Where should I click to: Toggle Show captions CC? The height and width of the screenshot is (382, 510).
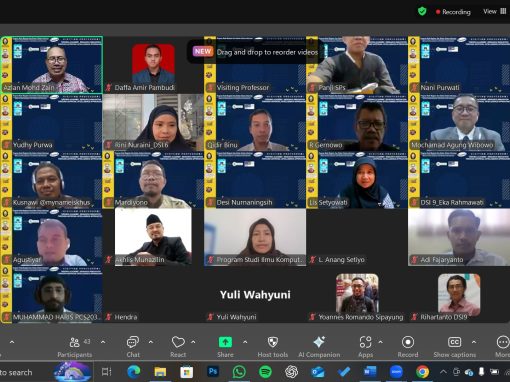(455, 347)
